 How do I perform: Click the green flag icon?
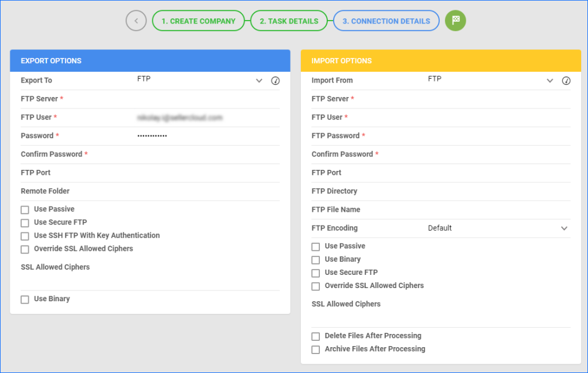pyautogui.click(x=455, y=21)
